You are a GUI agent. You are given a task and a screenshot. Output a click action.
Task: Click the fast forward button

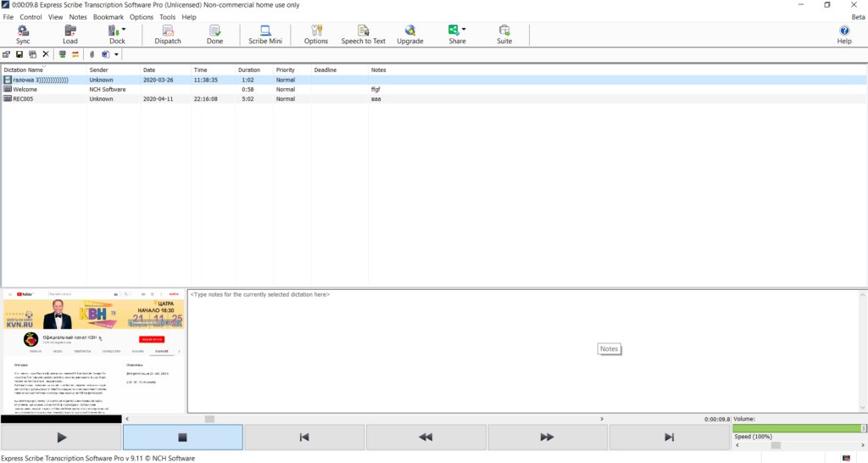point(547,438)
